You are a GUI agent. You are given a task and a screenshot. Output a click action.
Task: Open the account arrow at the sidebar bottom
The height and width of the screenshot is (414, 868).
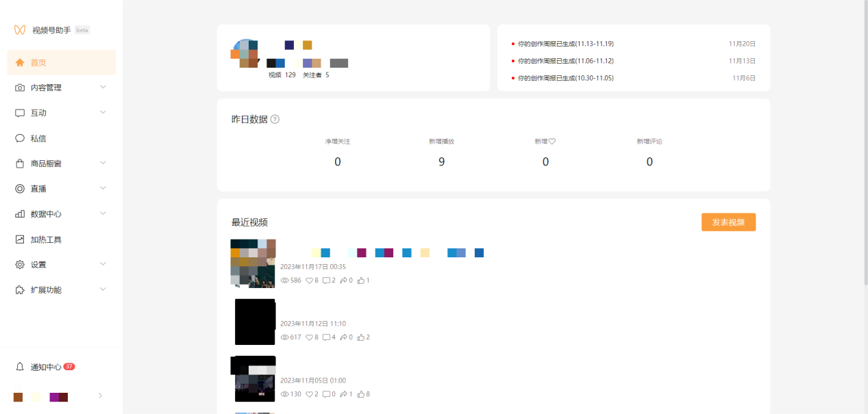101,396
